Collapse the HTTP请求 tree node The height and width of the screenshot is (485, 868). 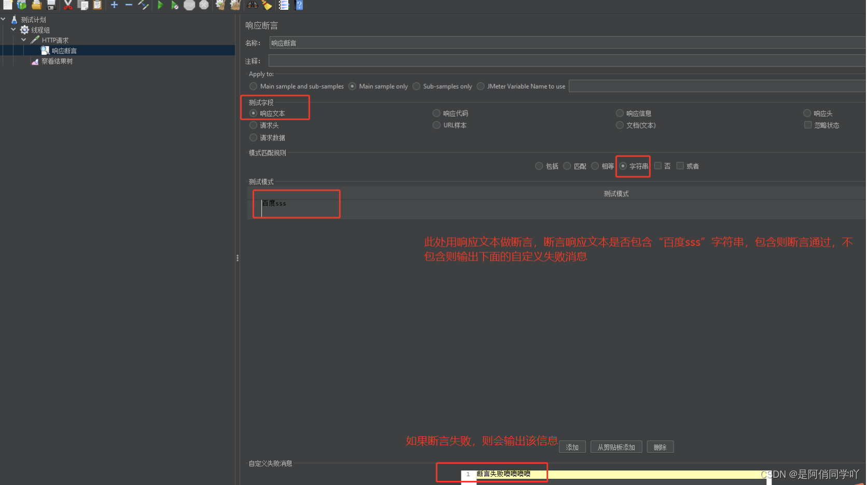coord(24,40)
